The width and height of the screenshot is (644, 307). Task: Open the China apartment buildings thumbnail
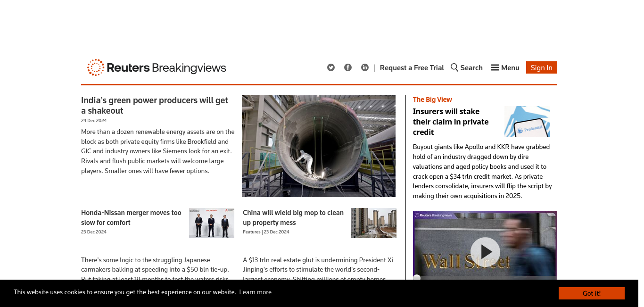pos(374,223)
